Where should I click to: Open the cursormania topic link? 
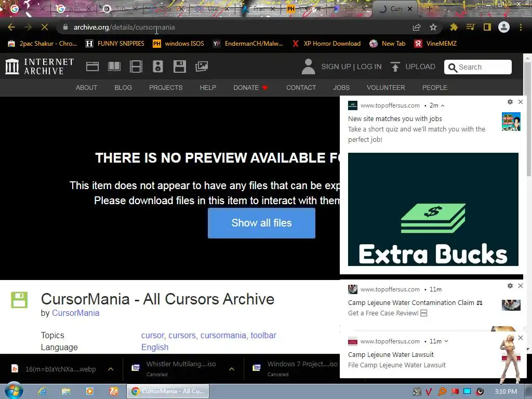click(x=223, y=335)
